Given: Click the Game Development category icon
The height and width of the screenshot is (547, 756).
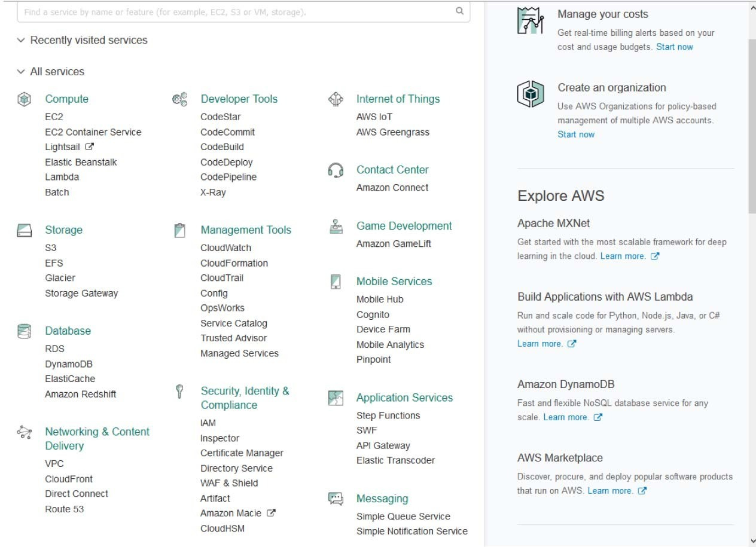Looking at the screenshot, I should tap(336, 226).
